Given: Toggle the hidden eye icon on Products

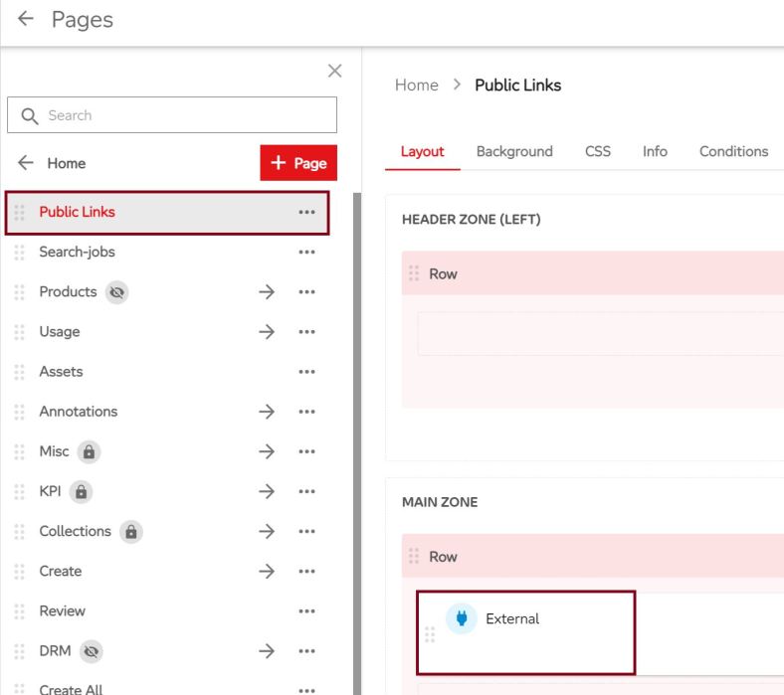Looking at the screenshot, I should [x=117, y=292].
